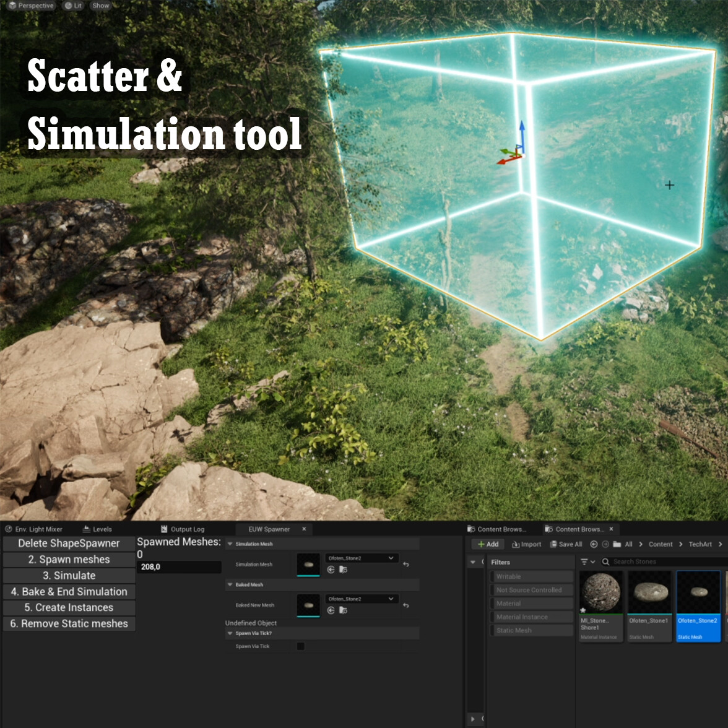This screenshot has height=728, width=728.
Task: Click the Lit view mode icon
Action: coord(69,5)
